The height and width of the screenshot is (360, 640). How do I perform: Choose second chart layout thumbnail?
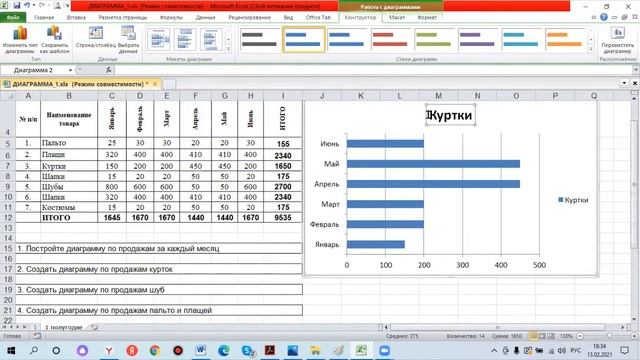pyautogui.click(x=185, y=40)
